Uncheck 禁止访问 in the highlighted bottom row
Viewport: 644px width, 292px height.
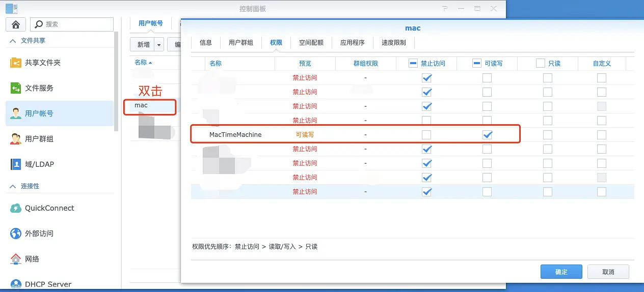[x=426, y=192]
